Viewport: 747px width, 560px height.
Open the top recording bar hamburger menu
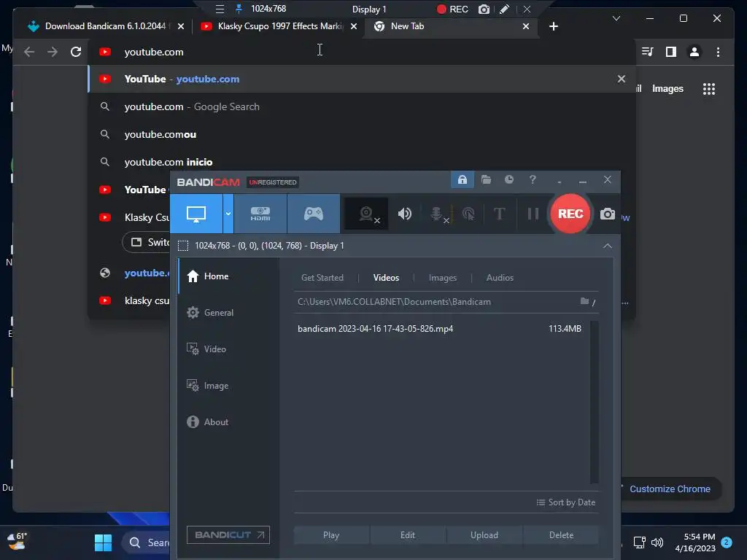click(220, 9)
